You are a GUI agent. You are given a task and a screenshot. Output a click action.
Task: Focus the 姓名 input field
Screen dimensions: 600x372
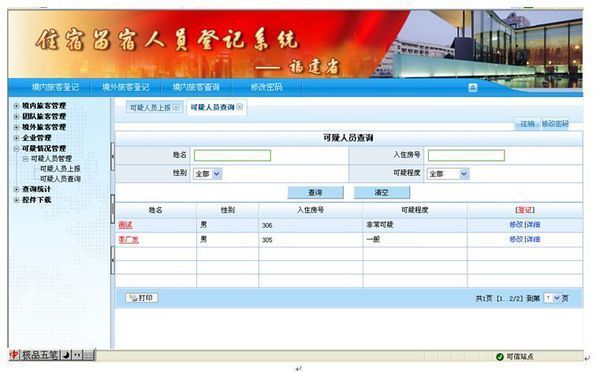(x=232, y=155)
